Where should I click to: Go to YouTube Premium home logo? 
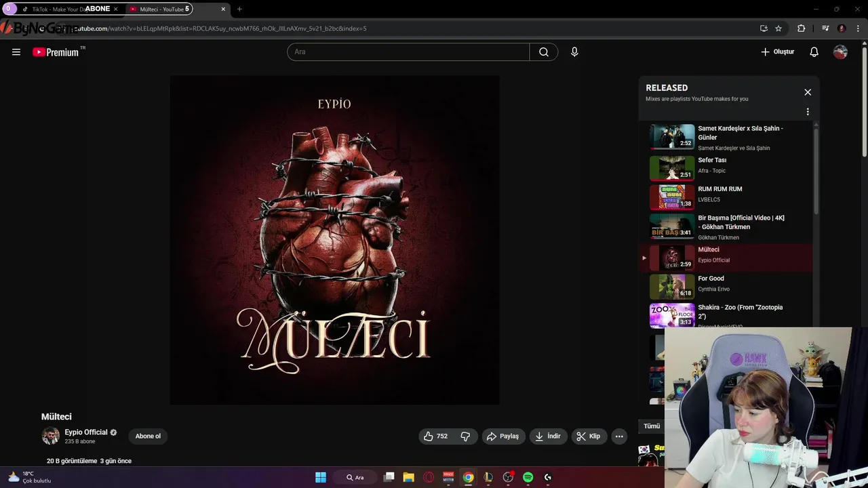tap(56, 52)
